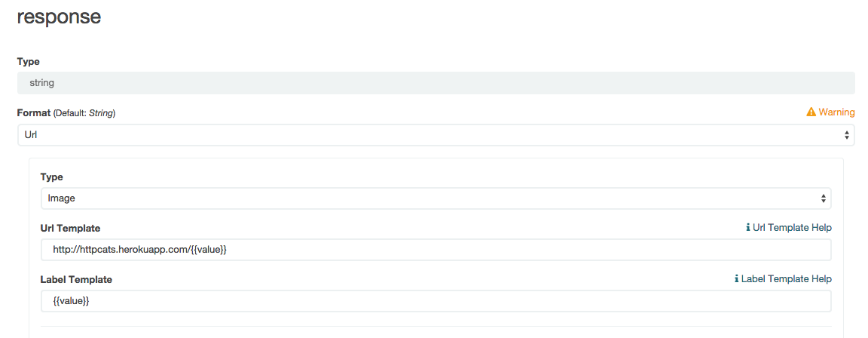Click the arrows on the Format select
Viewport: 868px width, 338px height.
pos(847,135)
